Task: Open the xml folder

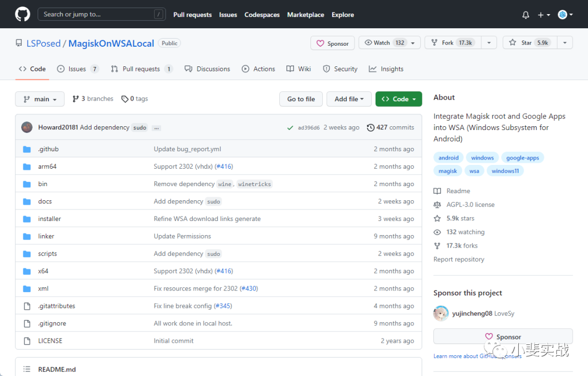Action: (43, 288)
